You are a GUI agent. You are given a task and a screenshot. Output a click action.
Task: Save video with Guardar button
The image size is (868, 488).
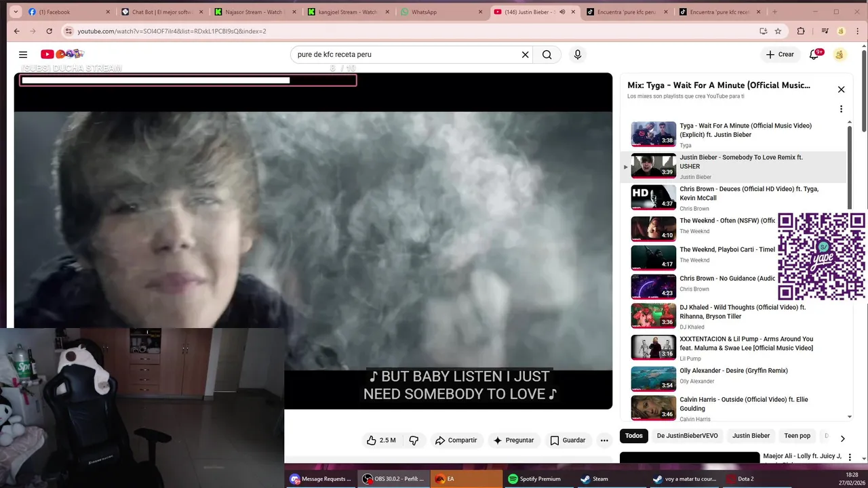(x=568, y=441)
